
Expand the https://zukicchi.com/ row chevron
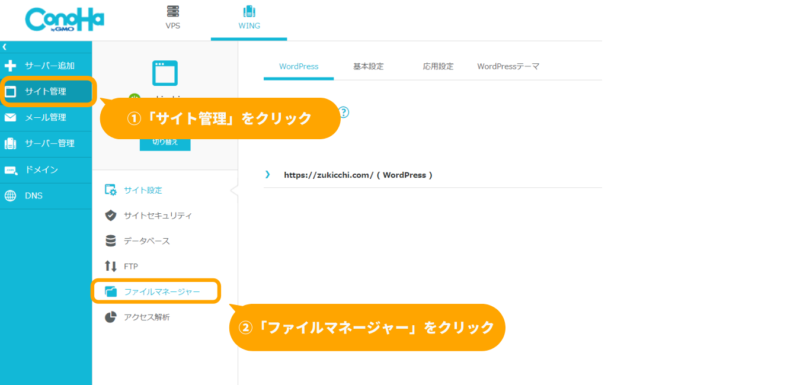pos(267,174)
